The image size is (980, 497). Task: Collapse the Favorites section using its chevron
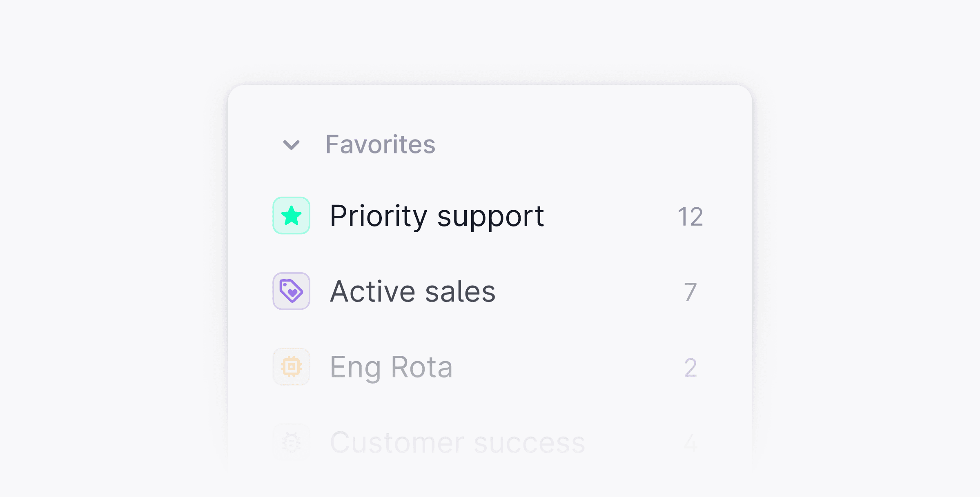tap(291, 144)
